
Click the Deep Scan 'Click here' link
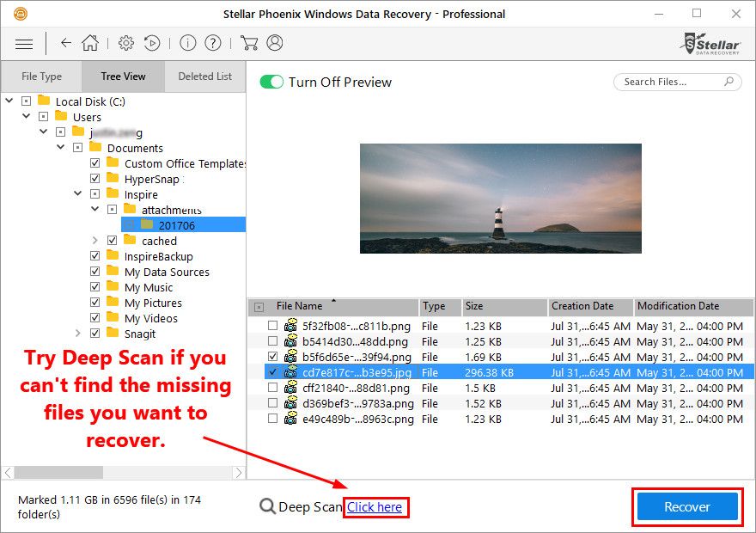[x=375, y=507]
